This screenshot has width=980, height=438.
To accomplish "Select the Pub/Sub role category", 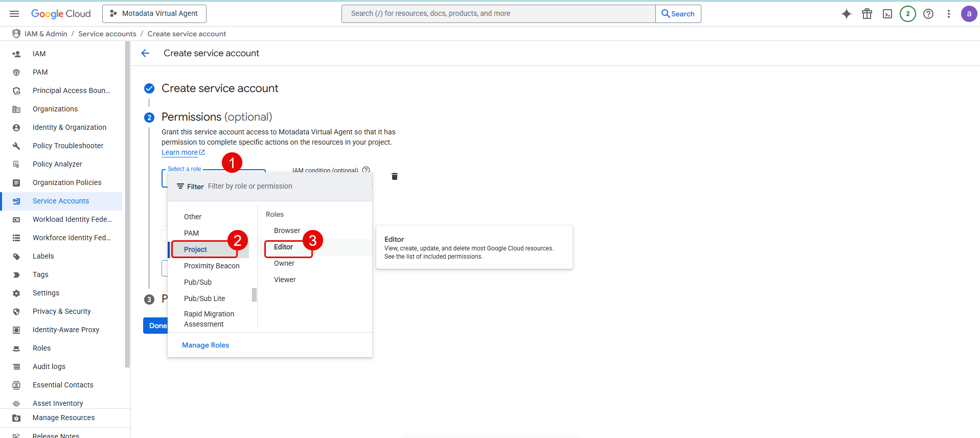I will click(x=198, y=282).
